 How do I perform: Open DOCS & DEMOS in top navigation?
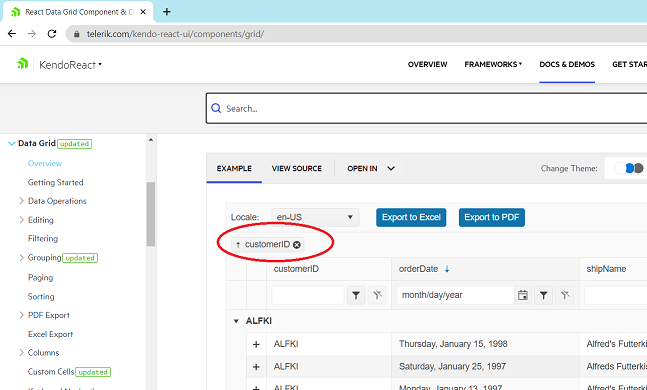[x=567, y=64]
